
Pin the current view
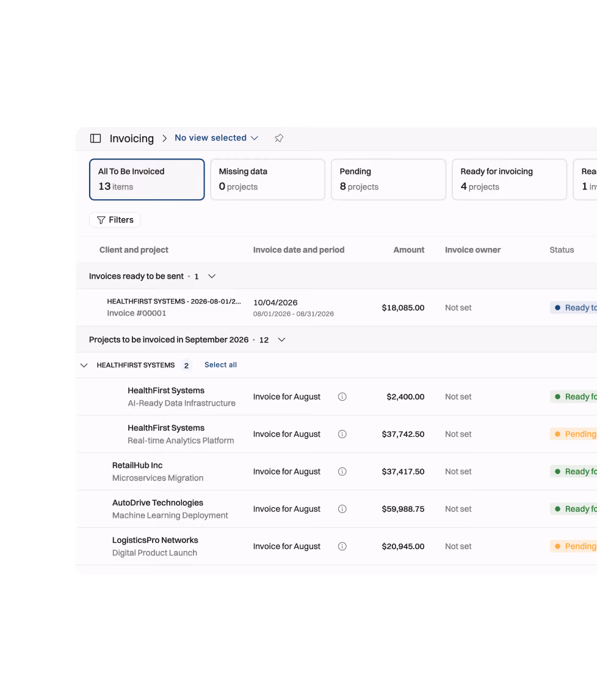pos(279,139)
